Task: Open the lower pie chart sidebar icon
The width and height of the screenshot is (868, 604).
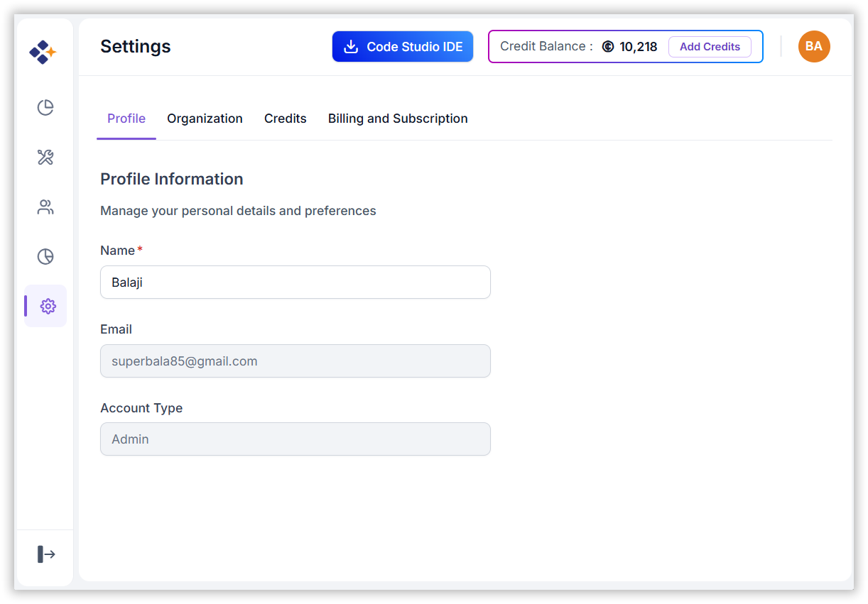Action: pos(45,256)
